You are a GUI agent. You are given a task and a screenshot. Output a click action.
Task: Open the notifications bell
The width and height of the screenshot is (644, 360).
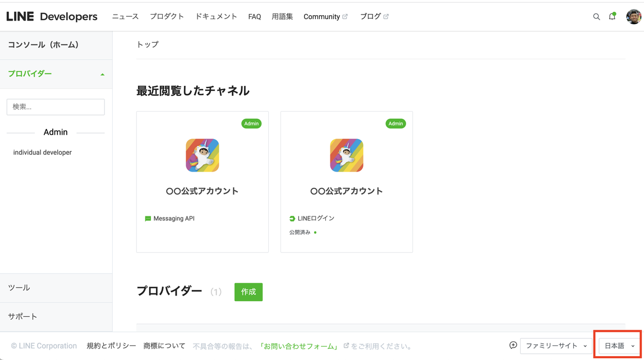[x=612, y=16]
